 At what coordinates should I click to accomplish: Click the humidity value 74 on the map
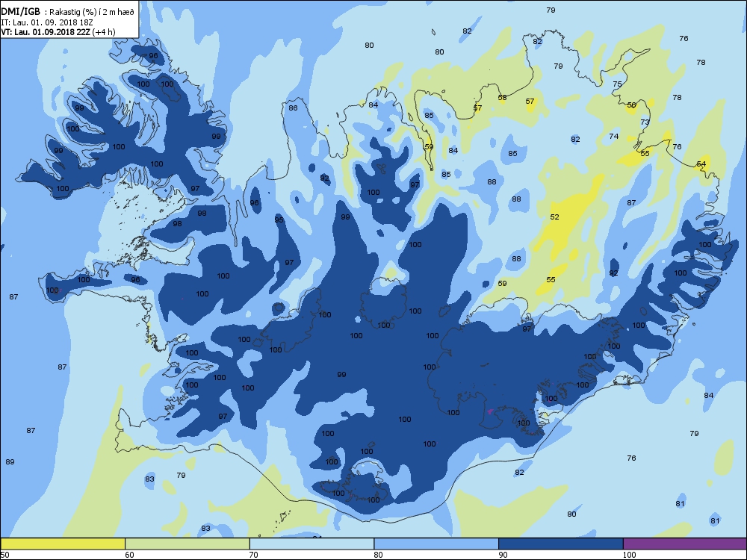(614, 137)
